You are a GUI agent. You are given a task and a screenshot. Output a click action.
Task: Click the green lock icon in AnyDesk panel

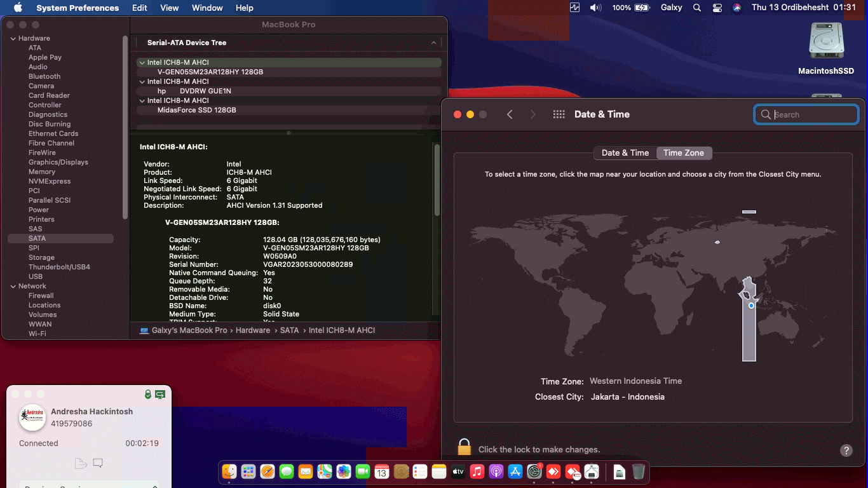tap(148, 395)
